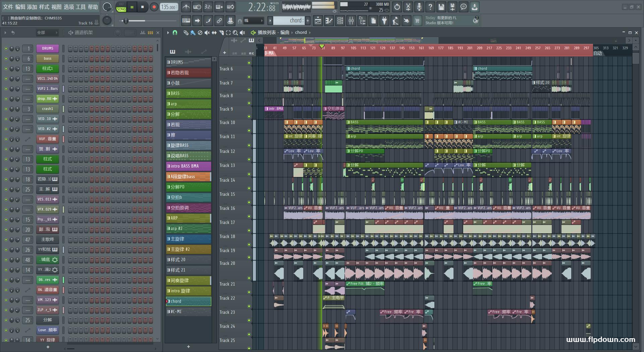644x352 pixels.
Task: Toggle the link/multilink controllers icon
Action: 219,21
